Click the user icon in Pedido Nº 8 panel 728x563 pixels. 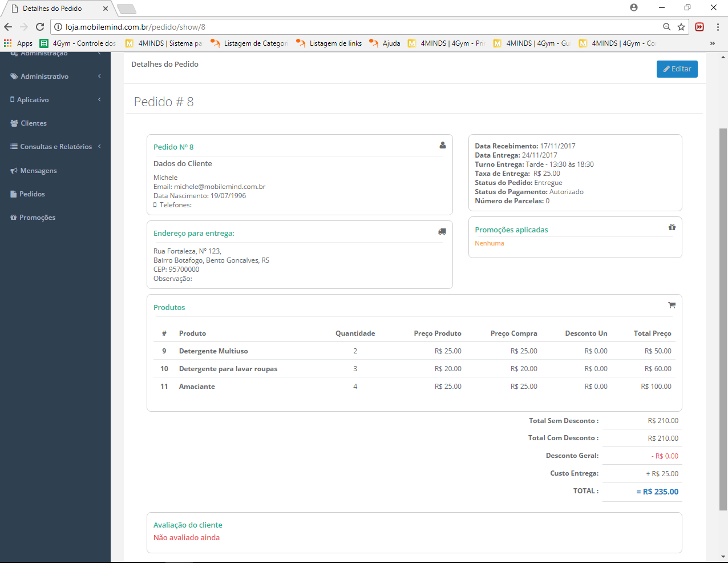click(x=442, y=146)
